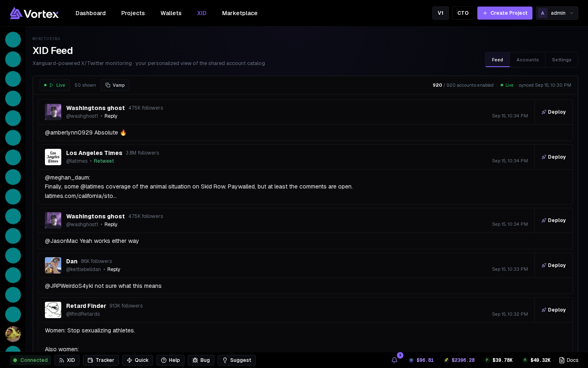Image resolution: width=588 pixels, height=368 pixels.
Task: Click the Vamp copy button
Action: 115,85
